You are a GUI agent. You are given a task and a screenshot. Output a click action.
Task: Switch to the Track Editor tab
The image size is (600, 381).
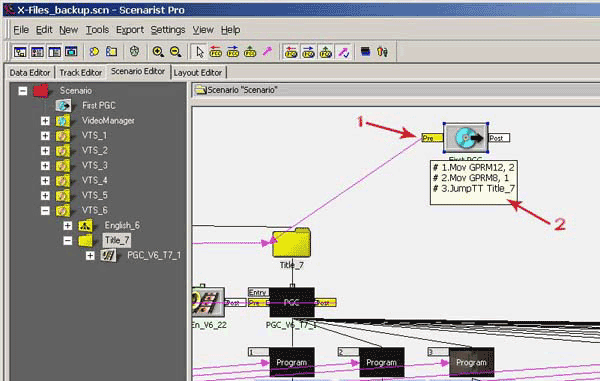click(x=81, y=73)
